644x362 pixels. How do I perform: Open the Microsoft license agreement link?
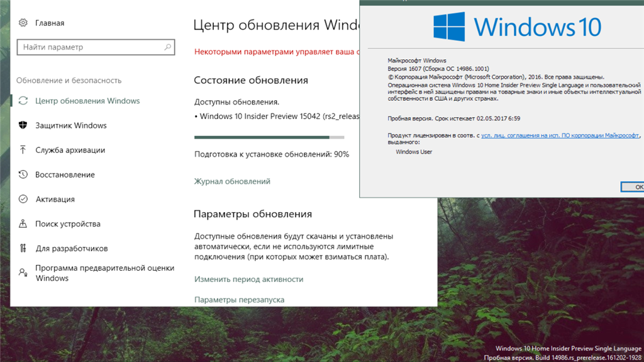click(x=560, y=135)
